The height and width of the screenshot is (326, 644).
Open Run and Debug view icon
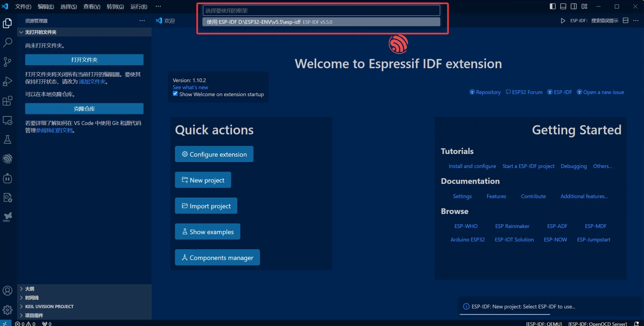point(8,81)
